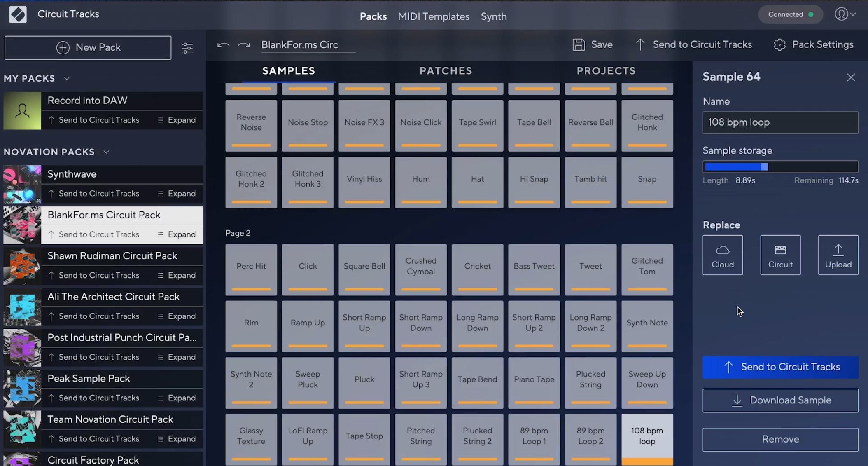Expand the Peak Sample Pack
This screenshot has width=868, height=466.
[x=177, y=398]
